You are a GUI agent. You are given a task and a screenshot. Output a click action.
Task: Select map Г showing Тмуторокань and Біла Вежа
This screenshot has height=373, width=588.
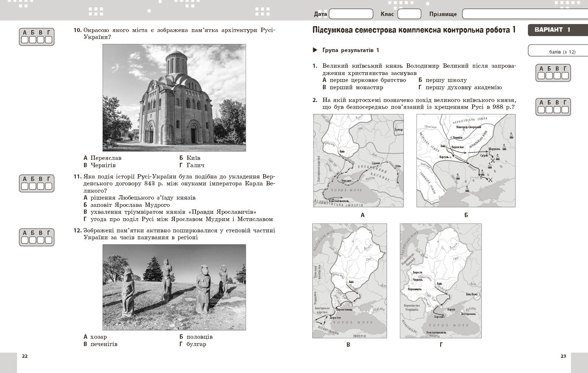pos(441,281)
